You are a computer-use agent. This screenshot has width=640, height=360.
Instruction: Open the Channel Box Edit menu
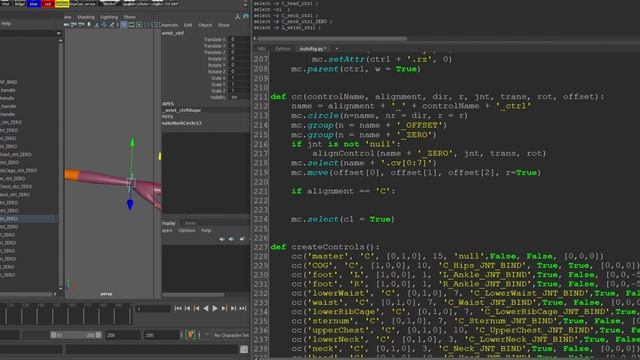(188, 25)
